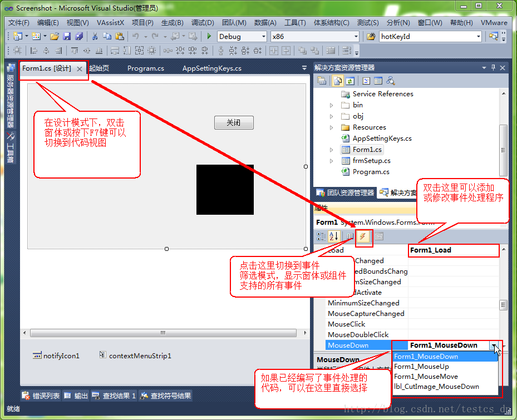This screenshot has width=517, height=420.
Task: Toggle auto-hide pin of Solution Explorer
Action: [x=493, y=67]
